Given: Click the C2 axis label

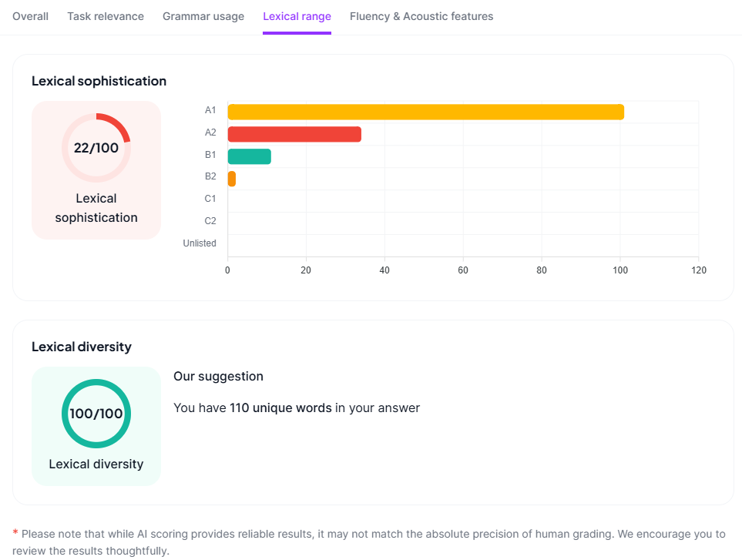Looking at the screenshot, I should tap(210, 221).
